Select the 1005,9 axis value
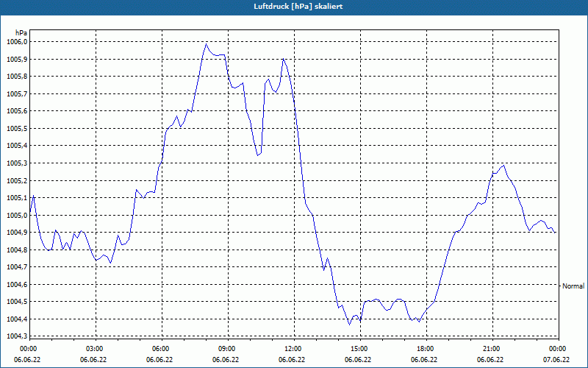Viewport: 588px width, 368px height. click(x=17, y=60)
